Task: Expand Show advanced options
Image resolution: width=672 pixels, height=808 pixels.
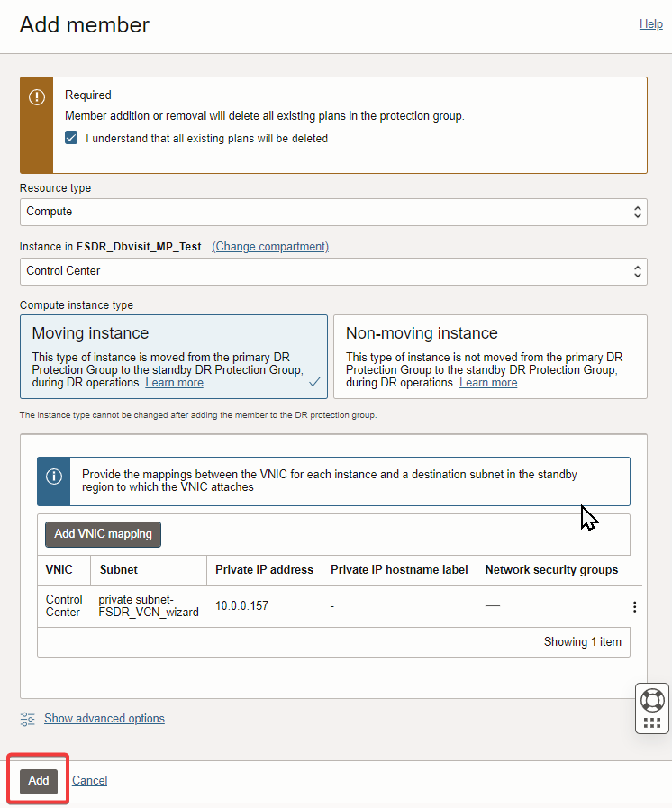Action: pos(104,719)
